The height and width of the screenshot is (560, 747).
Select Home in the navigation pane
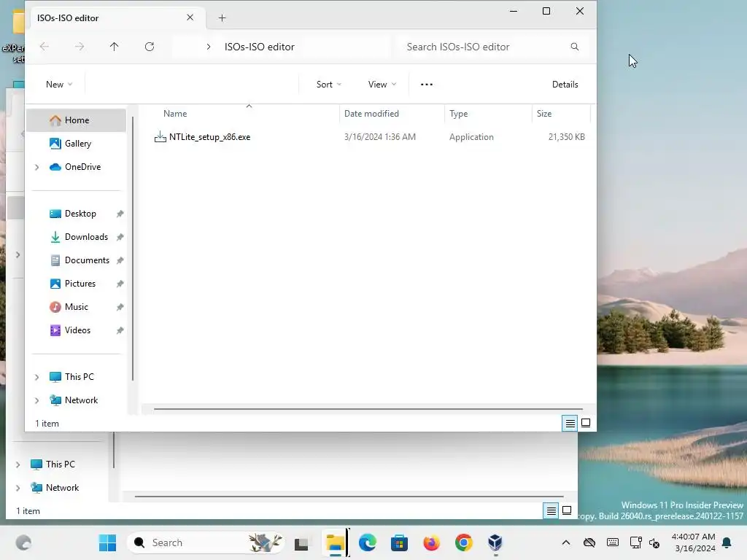click(x=76, y=120)
